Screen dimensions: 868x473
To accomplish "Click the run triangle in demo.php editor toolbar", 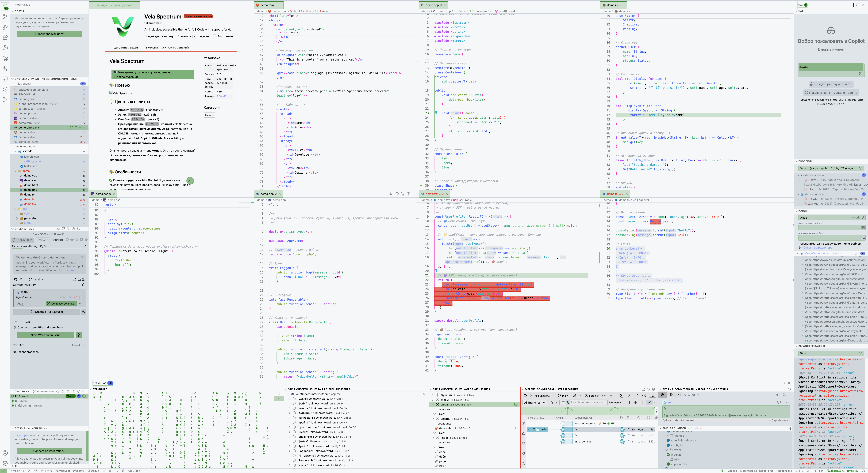I will click(x=391, y=194).
